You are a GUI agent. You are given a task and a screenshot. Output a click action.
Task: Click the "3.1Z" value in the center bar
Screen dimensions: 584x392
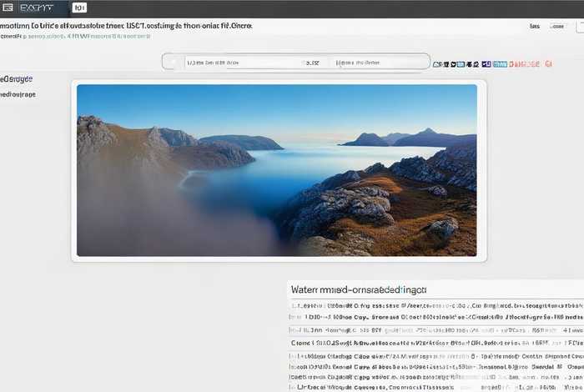tap(313, 62)
